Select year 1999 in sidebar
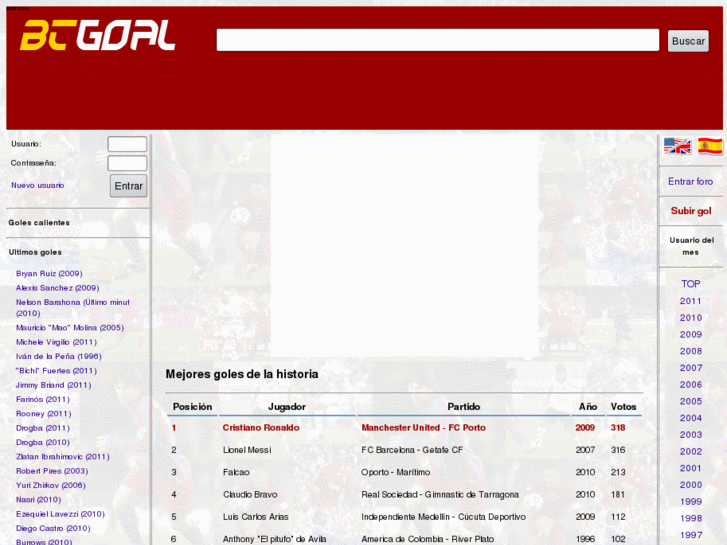 click(691, 501)
